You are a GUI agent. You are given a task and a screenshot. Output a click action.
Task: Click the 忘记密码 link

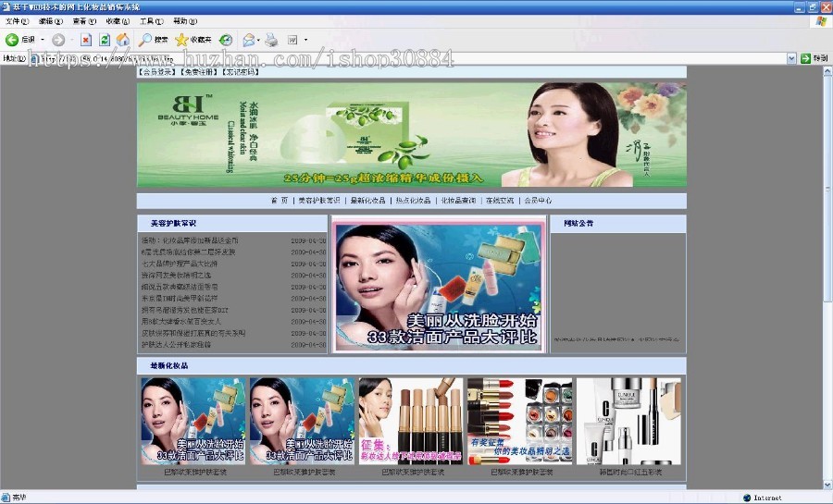[x=240, y=72]
